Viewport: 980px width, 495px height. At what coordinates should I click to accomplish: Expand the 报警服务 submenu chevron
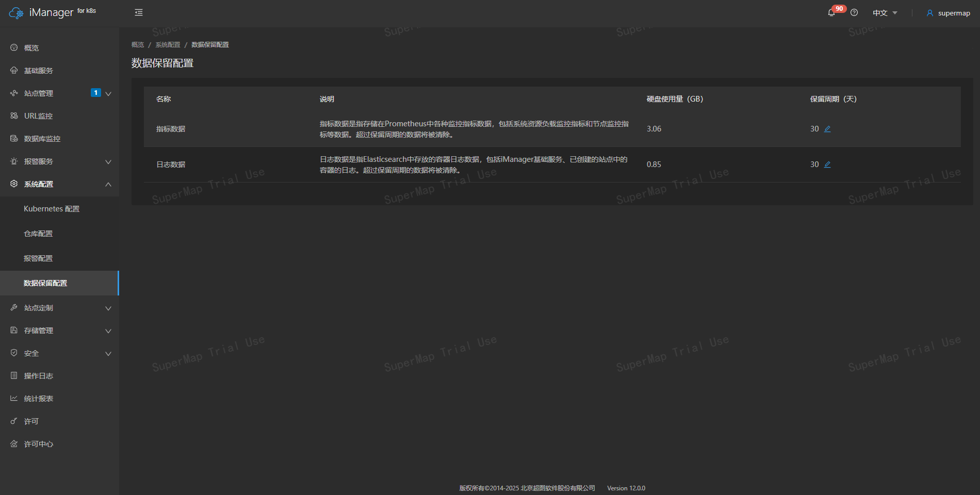[108, 162]
